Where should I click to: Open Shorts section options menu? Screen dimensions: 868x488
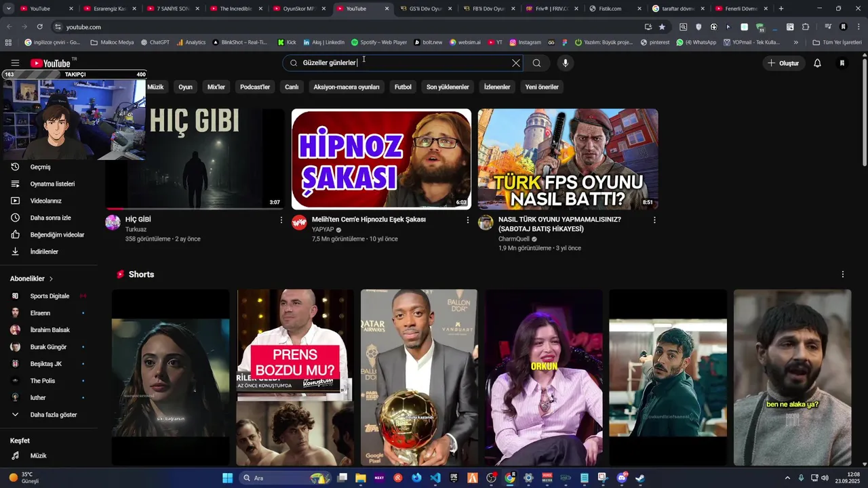coord(843,274)
